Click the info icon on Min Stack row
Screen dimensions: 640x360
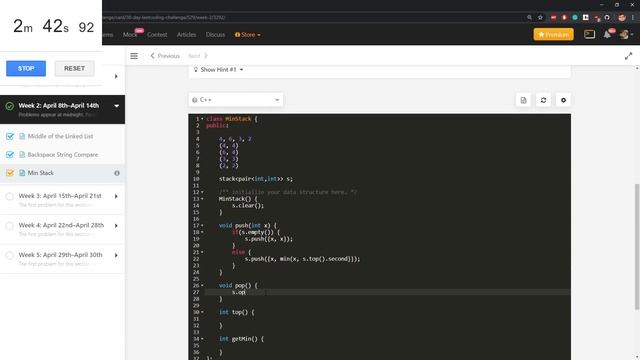click(117, 173)
